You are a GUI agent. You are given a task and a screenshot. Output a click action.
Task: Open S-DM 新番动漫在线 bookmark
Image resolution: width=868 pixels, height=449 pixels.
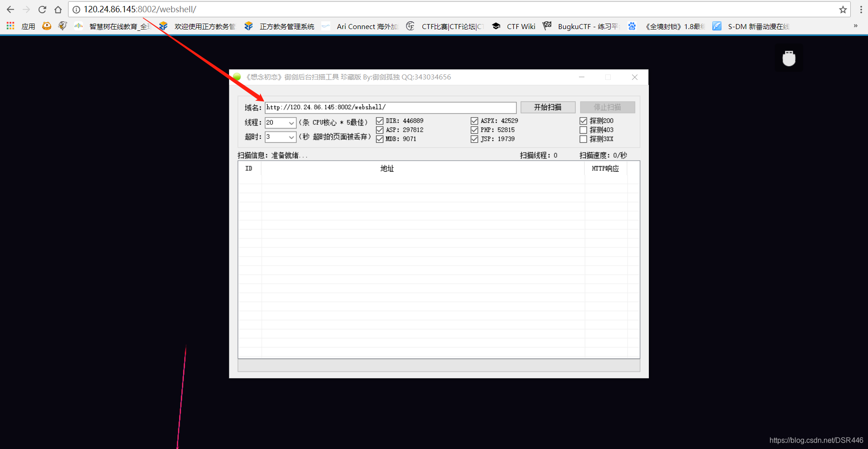751,26
